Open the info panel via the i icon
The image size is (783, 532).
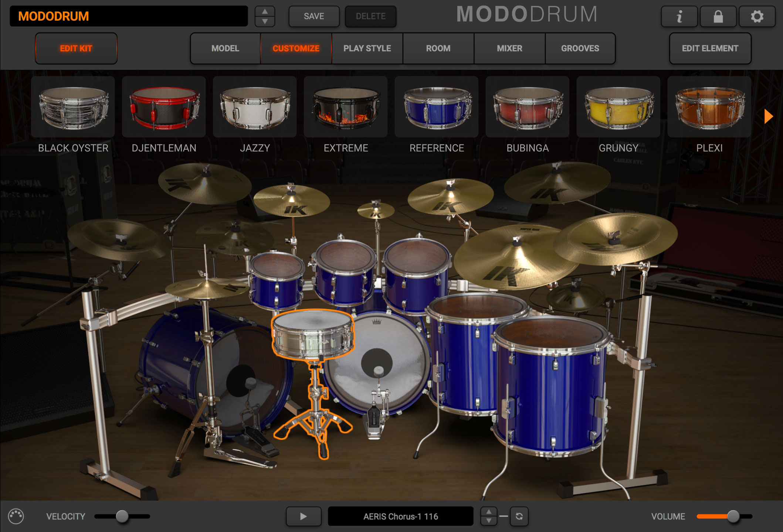click(679, 16)
